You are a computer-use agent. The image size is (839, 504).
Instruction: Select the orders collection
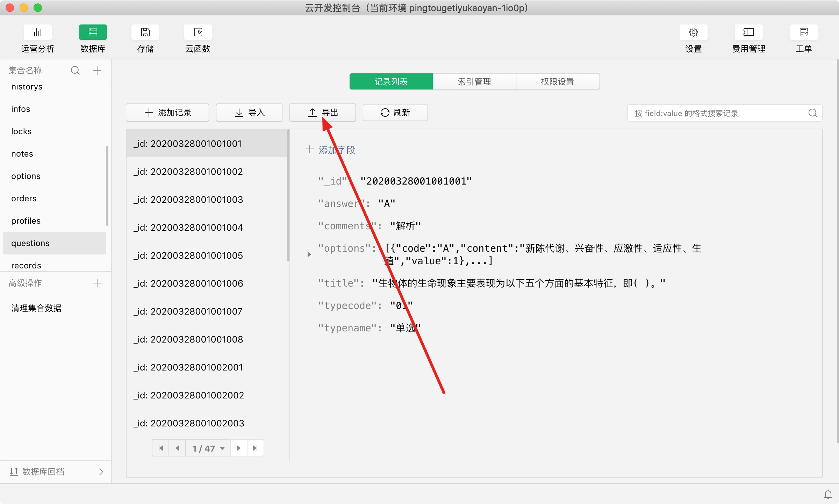pyautogui.click(x=24, y=199)
